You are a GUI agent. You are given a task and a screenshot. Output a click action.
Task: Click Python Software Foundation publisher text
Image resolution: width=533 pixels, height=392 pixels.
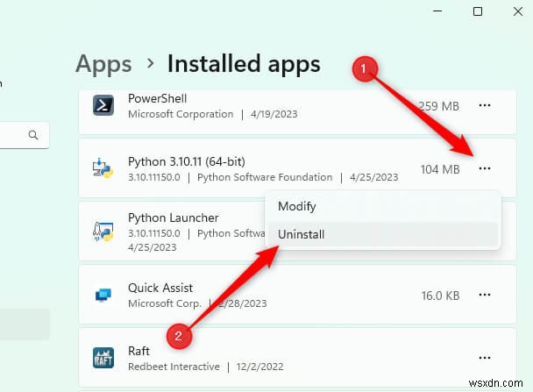(265, 177)
